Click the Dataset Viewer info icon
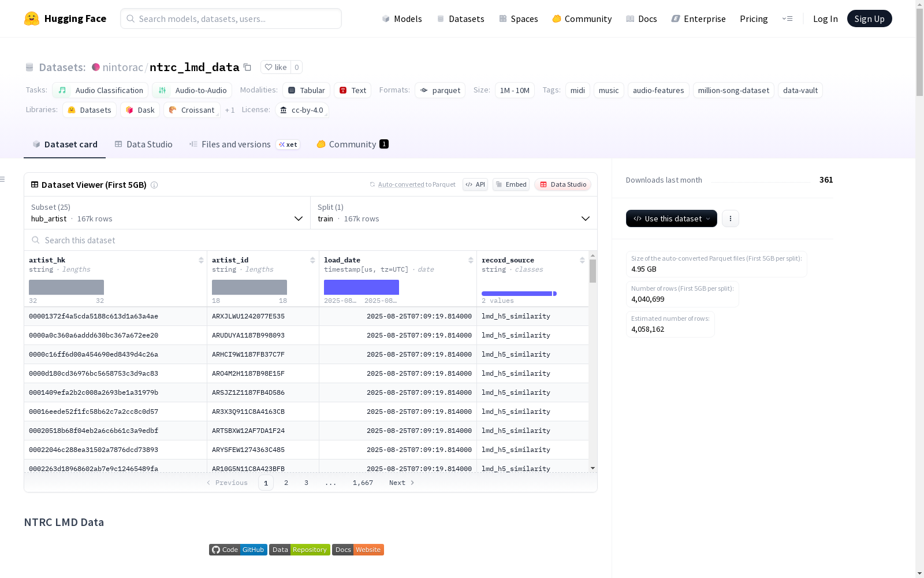924x578 pixels. pos(154,185)
